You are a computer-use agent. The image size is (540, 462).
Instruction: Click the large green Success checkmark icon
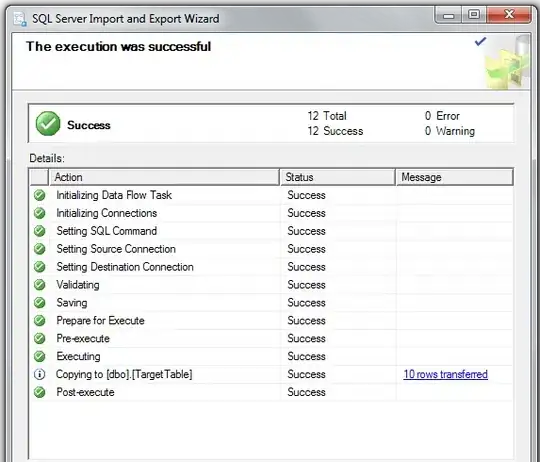pyautogui.click(x=48, y=124)
